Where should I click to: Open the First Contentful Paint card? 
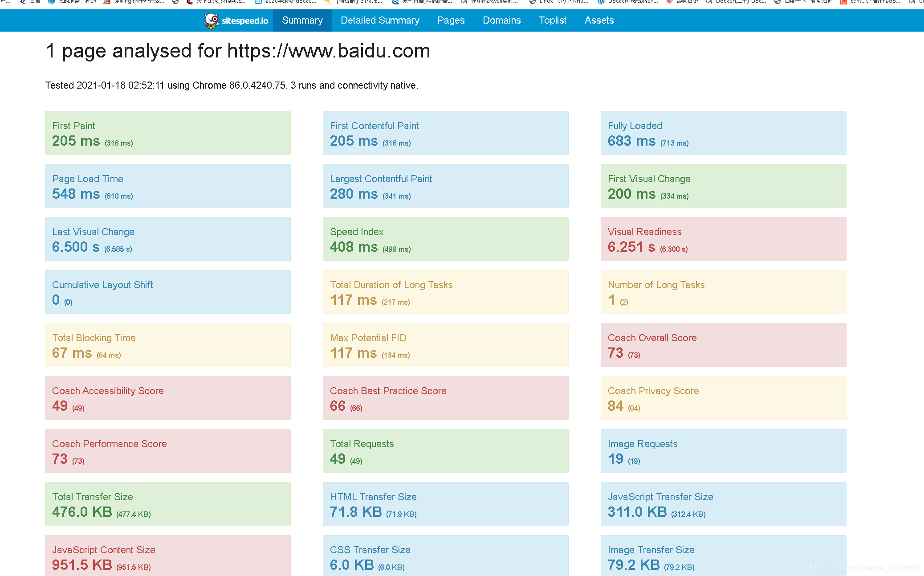point(445,133)
